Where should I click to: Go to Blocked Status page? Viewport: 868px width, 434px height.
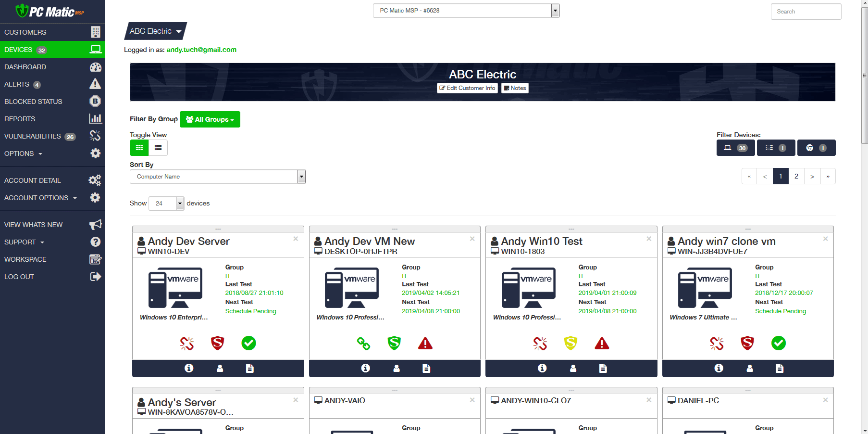tap(52, 102)
